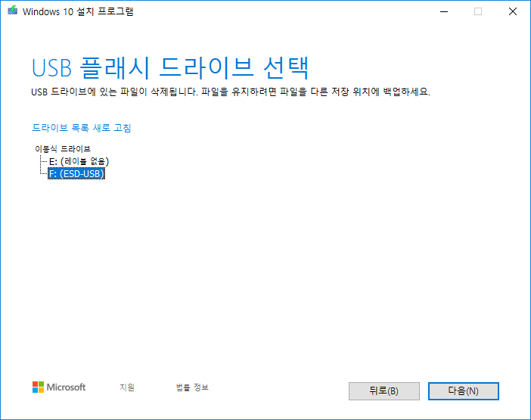Screen dimensions: 531x420
Task: Select the E: (레이블 없음) drive
Action: click(x=79, y=161)
